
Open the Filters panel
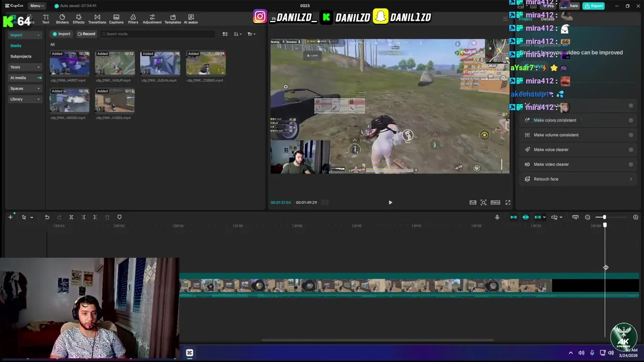tap(133, 19)
